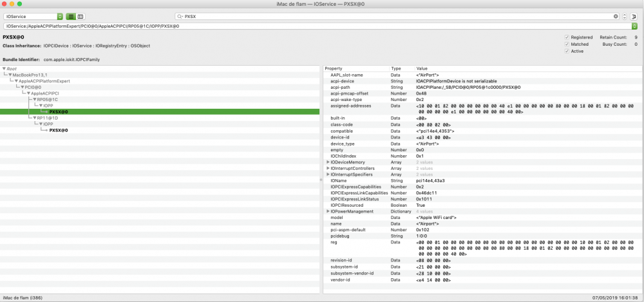Expand the IOPowerManagement dictionary
The width and height of the screenshot is (644, 302).
click(x=328, y=211)
